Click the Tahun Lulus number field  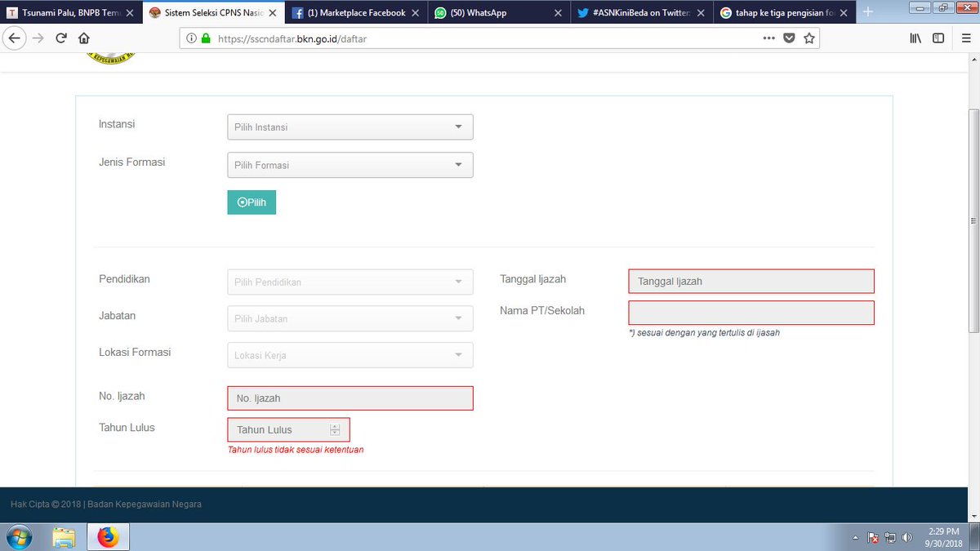click(x=288, y=429)
